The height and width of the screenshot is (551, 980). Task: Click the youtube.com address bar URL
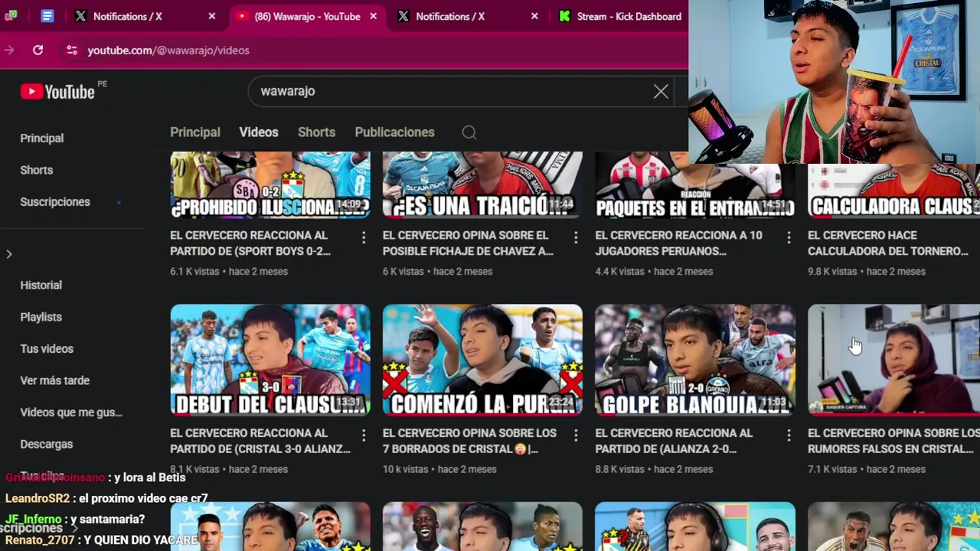(x=168, y=51)
